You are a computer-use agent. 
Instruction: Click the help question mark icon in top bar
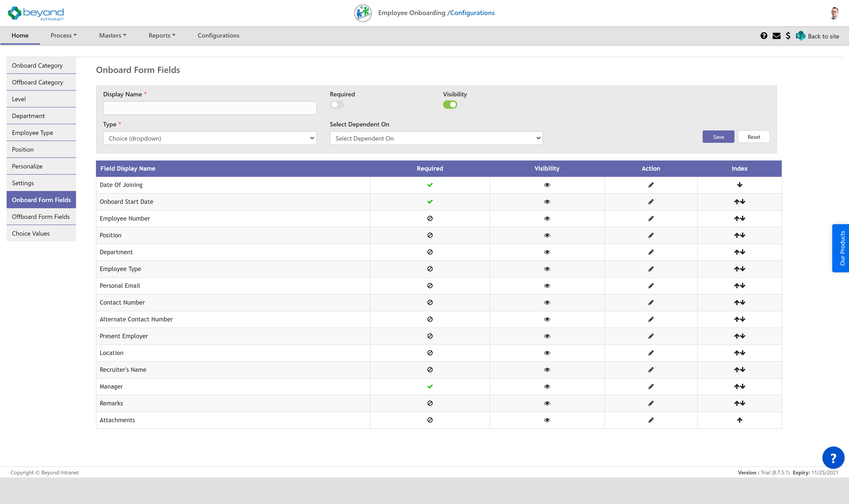click(764, 36)
